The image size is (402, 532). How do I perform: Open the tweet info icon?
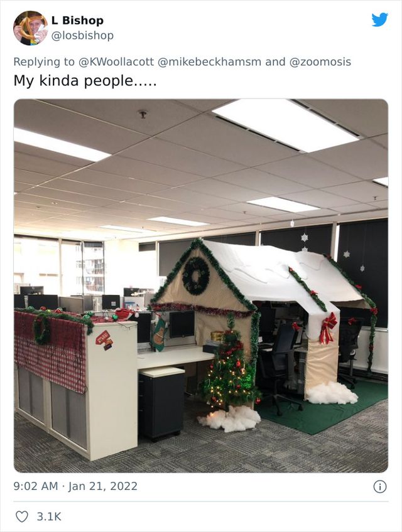click(x=380, y=487)
